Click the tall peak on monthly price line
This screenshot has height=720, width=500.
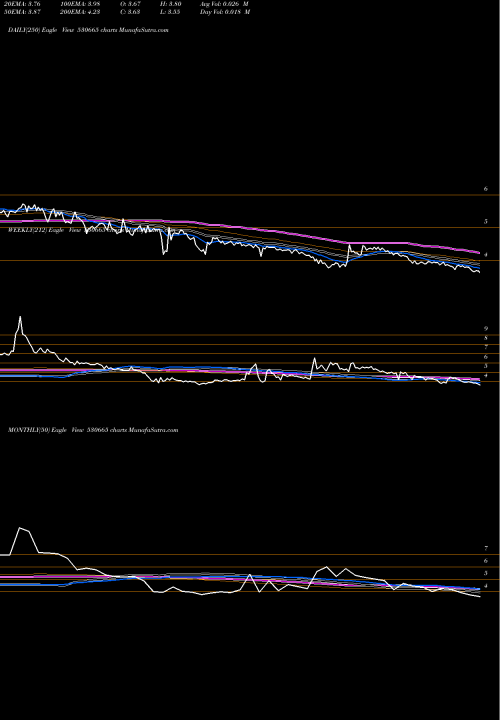click(x=20, y=528)
